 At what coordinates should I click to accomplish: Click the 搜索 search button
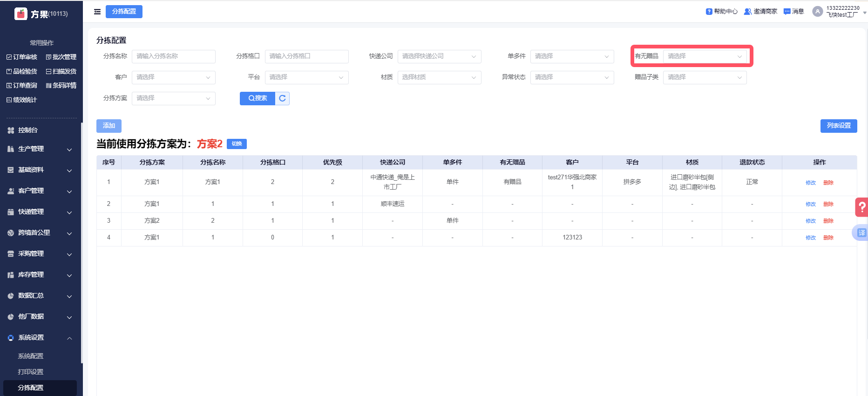[x=258, y=98]
